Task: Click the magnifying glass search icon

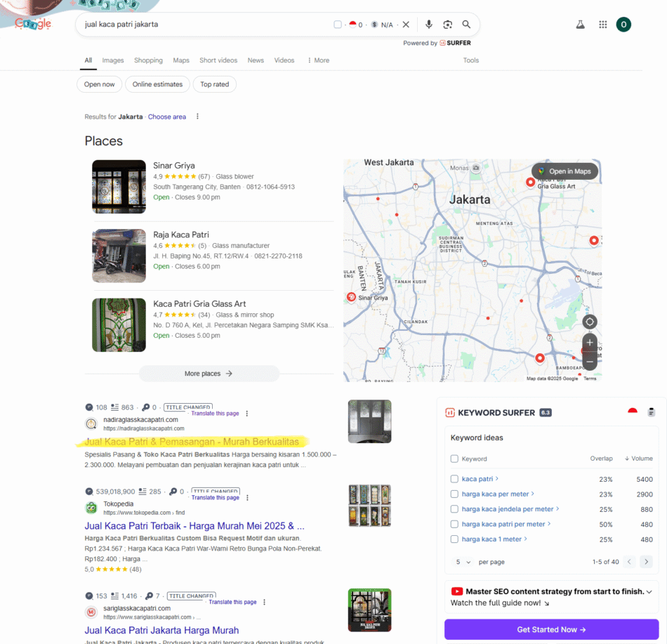Action: (x=466, y=25)
